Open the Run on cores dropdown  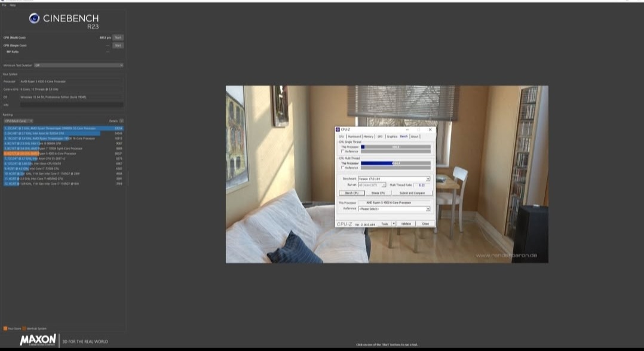[372, 185]
